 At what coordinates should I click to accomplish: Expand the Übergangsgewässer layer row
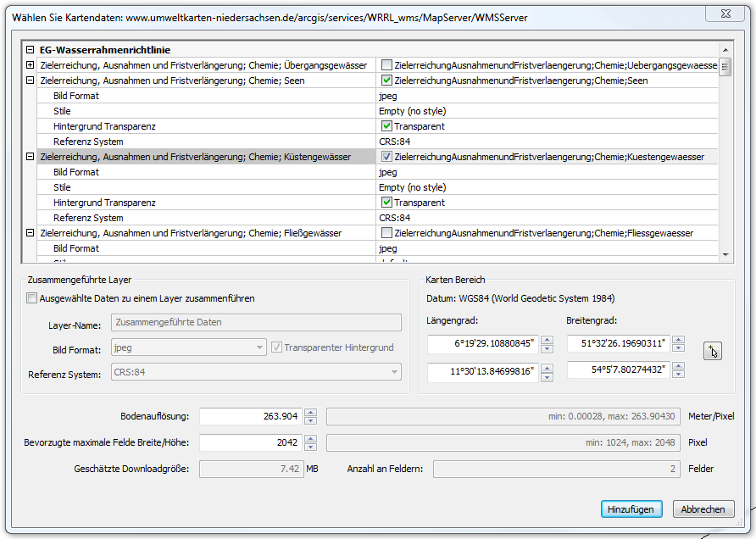coord(31,65)
